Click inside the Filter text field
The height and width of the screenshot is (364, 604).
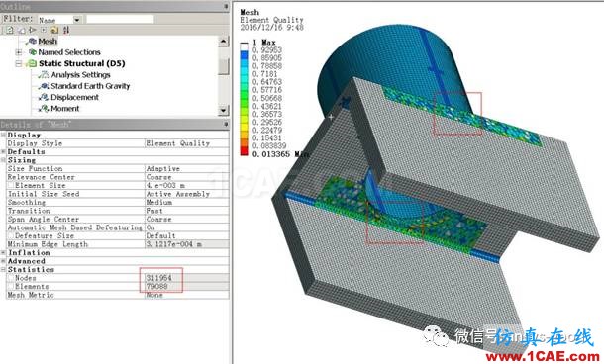tap(120, 19)
